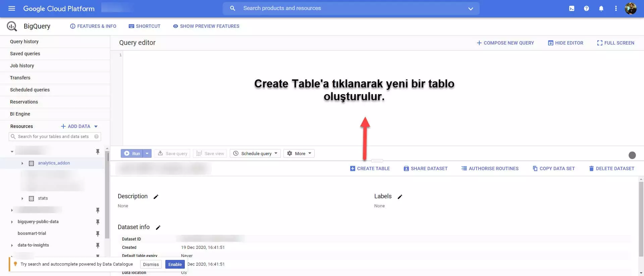Expand the blurred project above bigquery-public-data
Screen dimensions: 644x276
(12, 210)
